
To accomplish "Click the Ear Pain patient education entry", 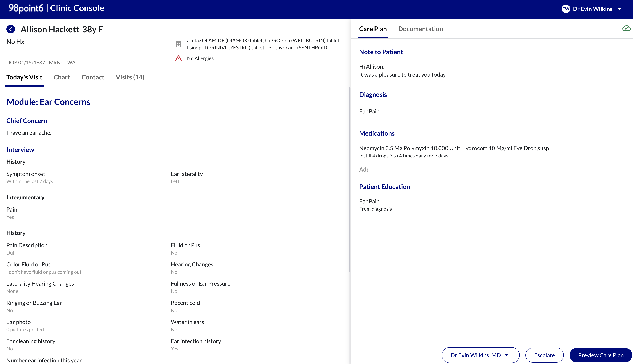I will coord(375,205).
